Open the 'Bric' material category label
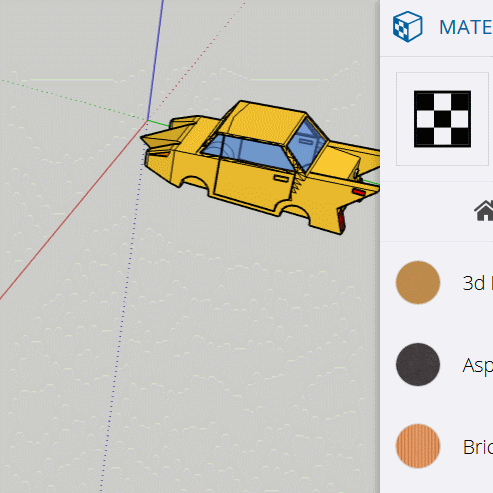 pos(478,447)
